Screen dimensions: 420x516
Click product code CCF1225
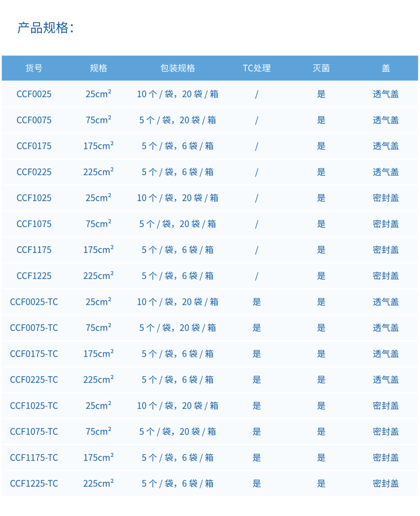tap(34, 276)
